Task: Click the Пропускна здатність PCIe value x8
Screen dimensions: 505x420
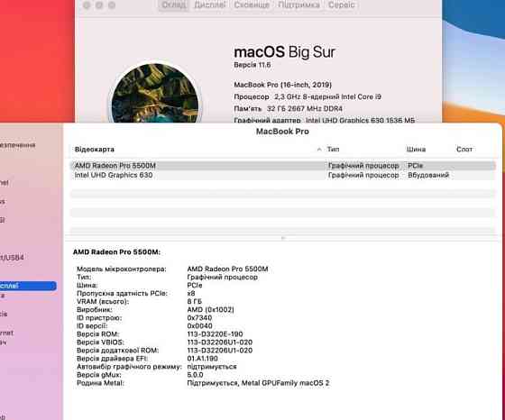Action: click(x=191, y=294)
